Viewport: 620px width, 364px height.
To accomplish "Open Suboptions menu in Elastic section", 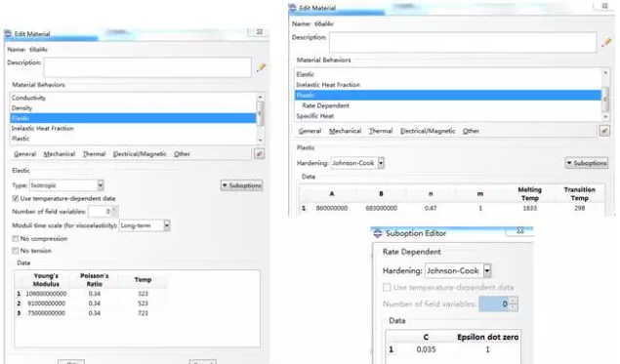I will pos(241,185).
